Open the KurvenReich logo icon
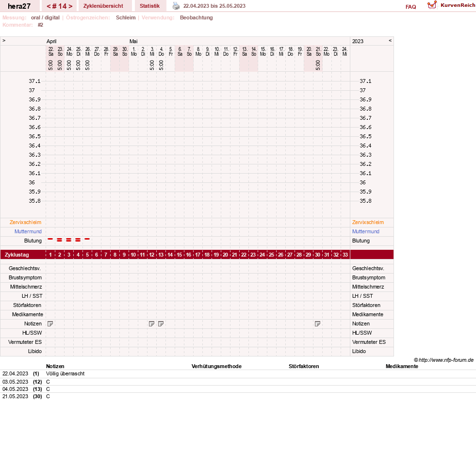 point(432,5)
